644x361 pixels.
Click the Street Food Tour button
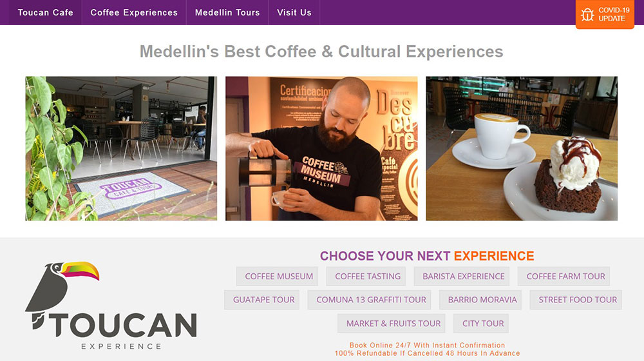pyautogui.click(x=578, y=300)
